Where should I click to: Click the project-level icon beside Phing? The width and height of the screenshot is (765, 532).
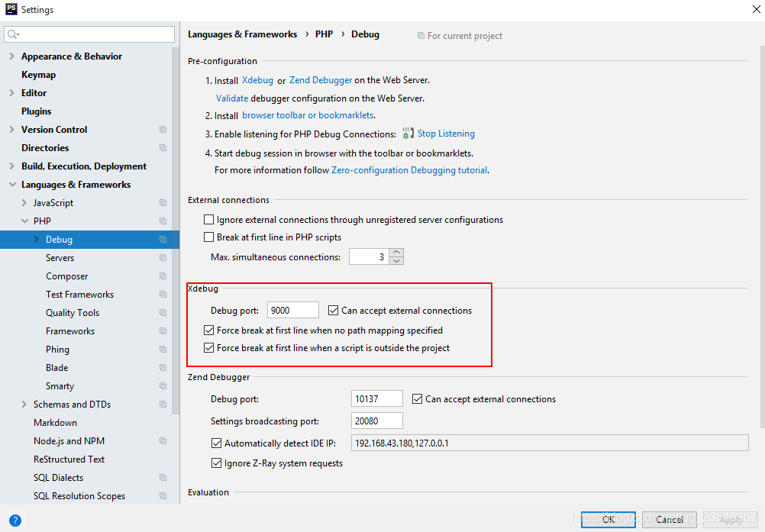163,349
